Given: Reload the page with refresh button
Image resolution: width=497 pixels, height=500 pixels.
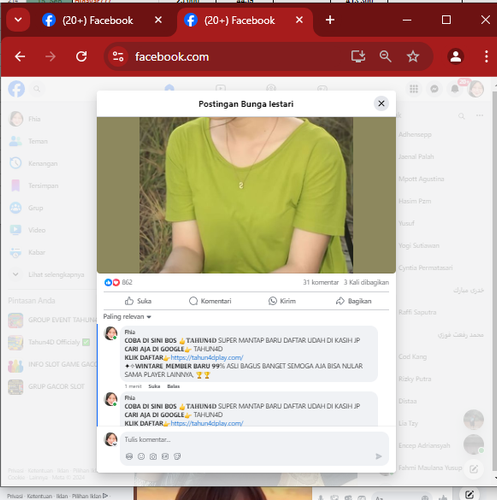Looking at the screenshot, I should (x=81, y=56).
